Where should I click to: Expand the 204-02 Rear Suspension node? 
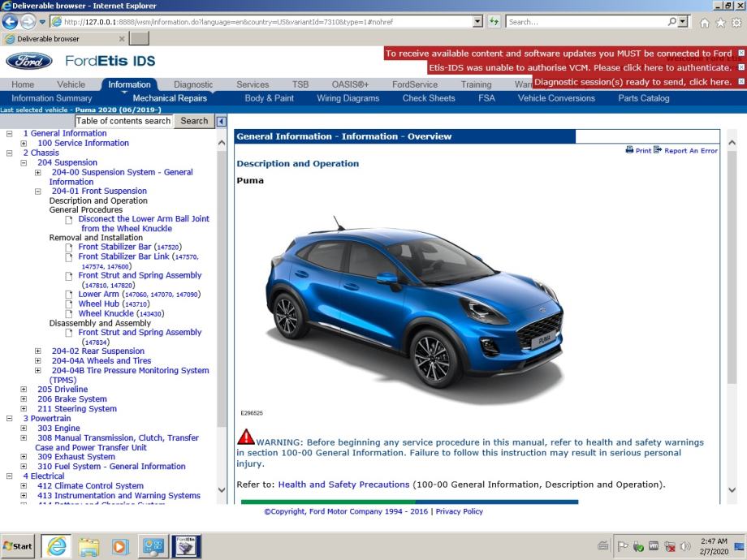coord(38,351)
